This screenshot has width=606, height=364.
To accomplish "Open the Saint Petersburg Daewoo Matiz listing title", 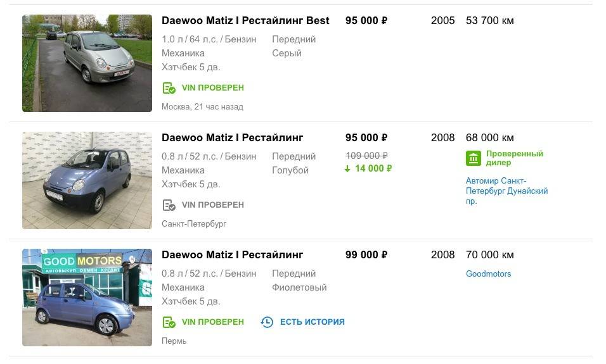I will (x=232, y=138).
